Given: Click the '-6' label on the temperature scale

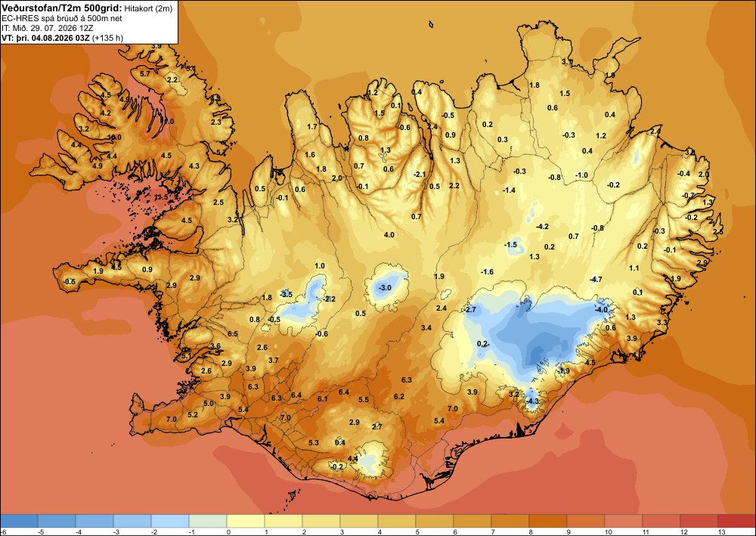Looking at the screenshot, I should pyautogui.click(x=3, y=531).
